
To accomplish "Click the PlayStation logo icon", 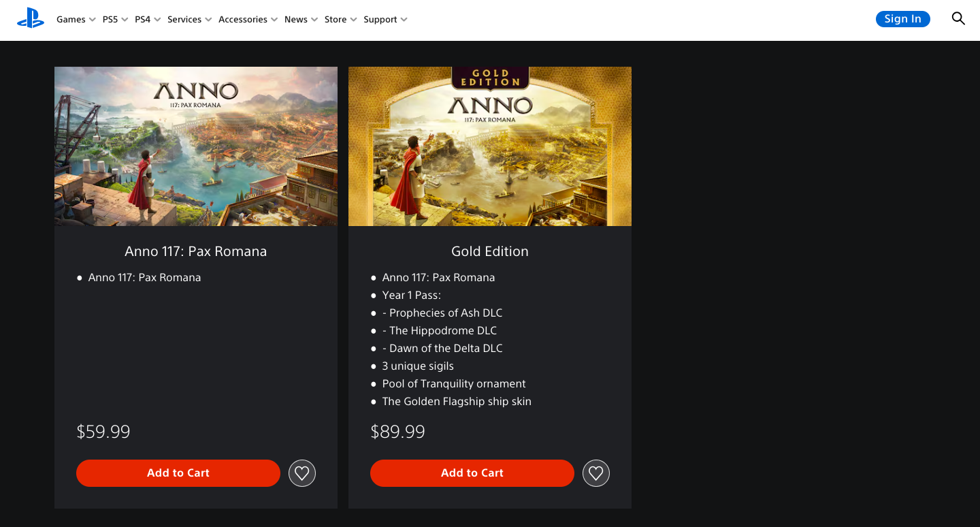I will [30, 18].
